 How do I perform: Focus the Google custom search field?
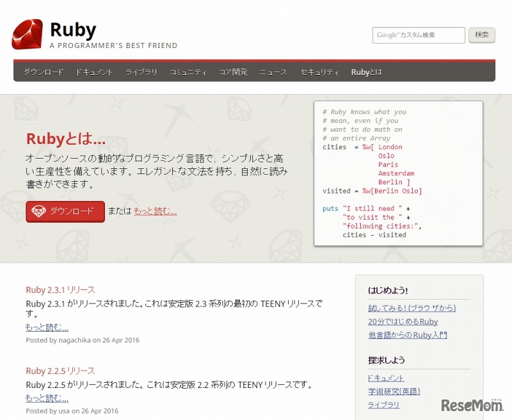pyautogui.click(x=419, y=35)
